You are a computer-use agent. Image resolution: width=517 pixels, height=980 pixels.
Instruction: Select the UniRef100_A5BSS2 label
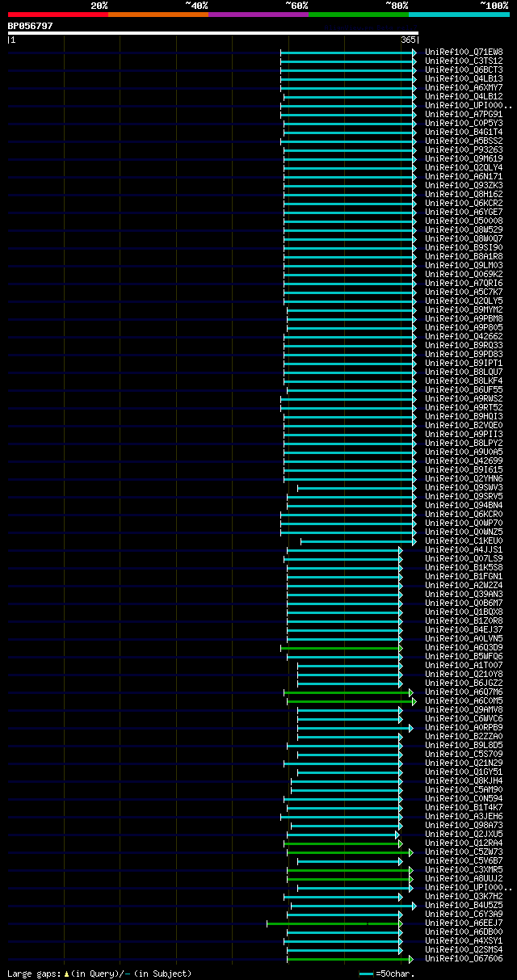click(x=464, y=141)
